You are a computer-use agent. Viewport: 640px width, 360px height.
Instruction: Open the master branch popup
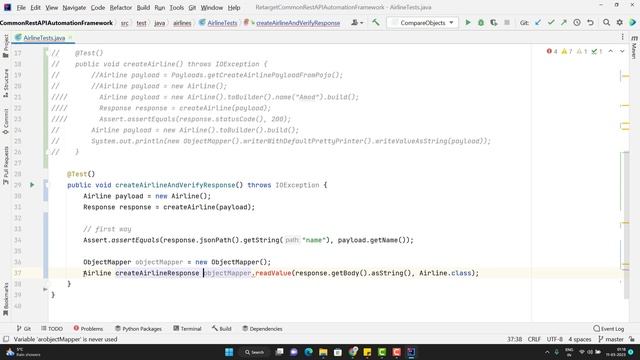pyautogui.click(x=611, y=339)
